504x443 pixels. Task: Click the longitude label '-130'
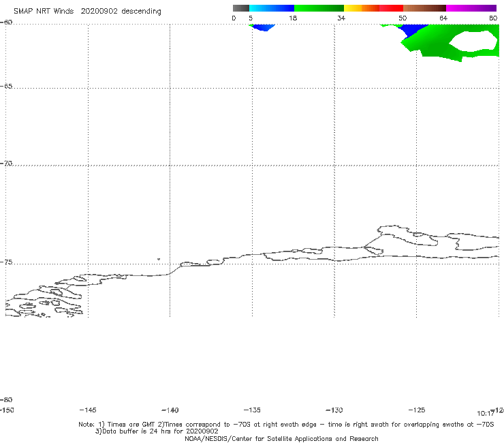tap(334, 410)
